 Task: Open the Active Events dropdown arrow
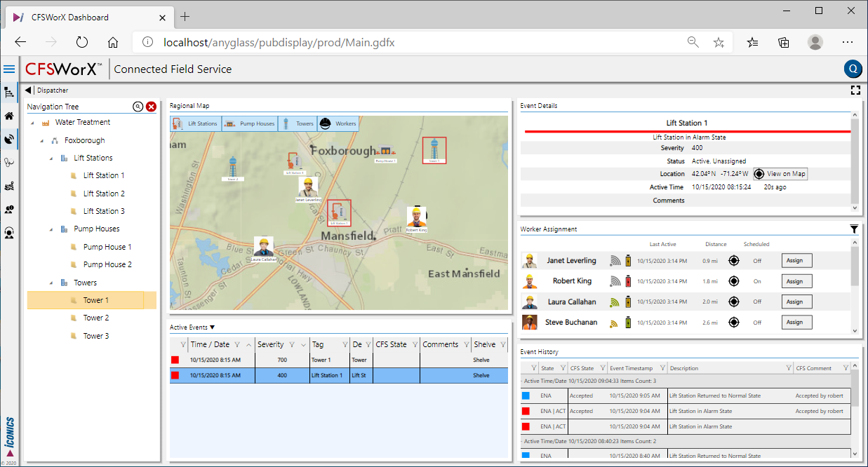pyautogui.click(x=213, y=327)
